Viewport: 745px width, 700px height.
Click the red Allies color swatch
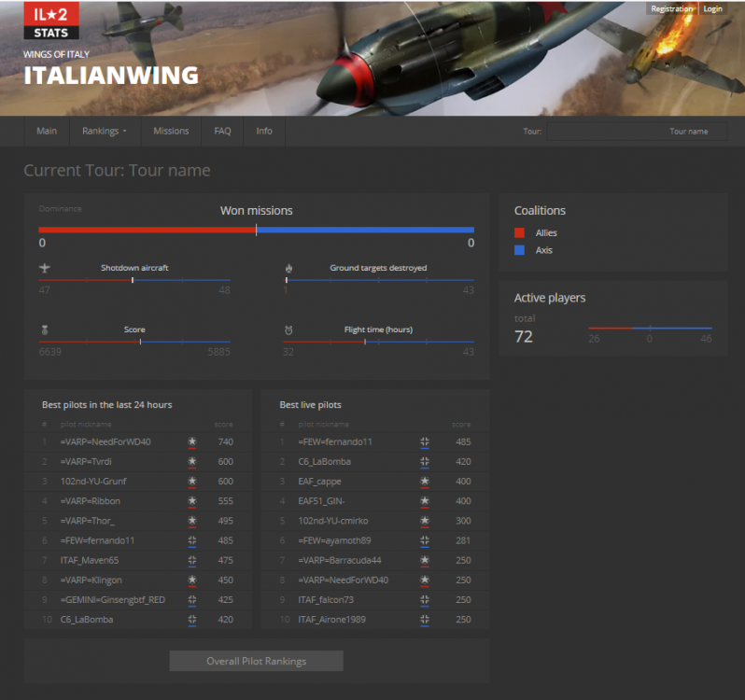[x=520, y=233]
